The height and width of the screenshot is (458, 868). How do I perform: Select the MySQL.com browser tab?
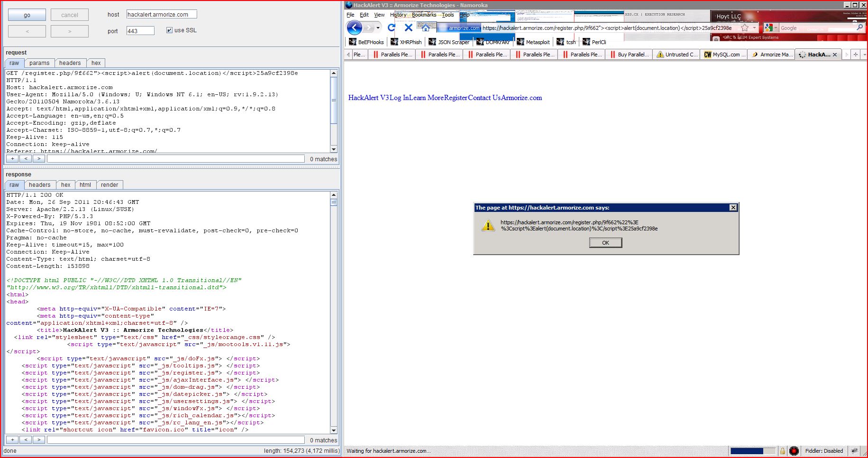tap(724, 55)
